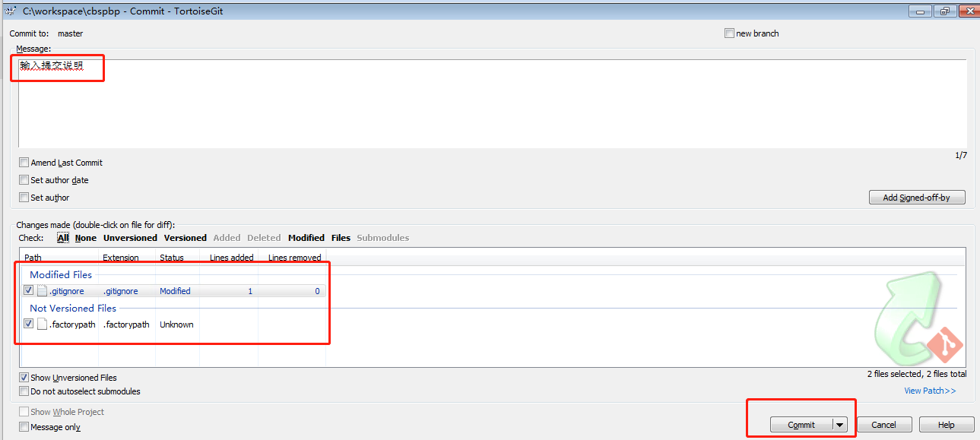
Task: Tick the Message only checkbox
Action: (x=24, y=427)
